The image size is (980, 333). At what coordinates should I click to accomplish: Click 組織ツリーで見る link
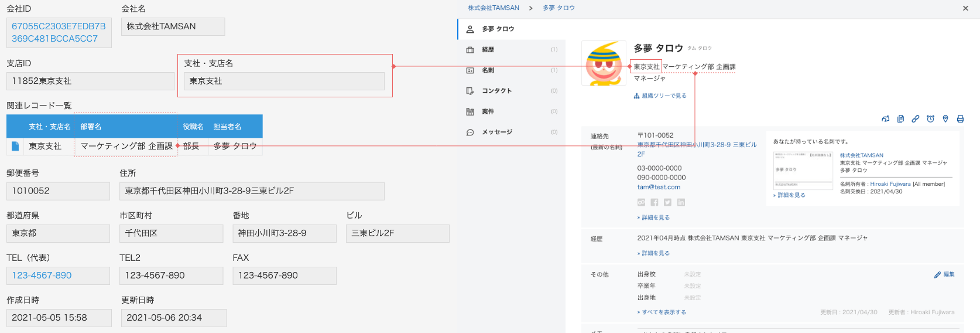coord(663,96)
